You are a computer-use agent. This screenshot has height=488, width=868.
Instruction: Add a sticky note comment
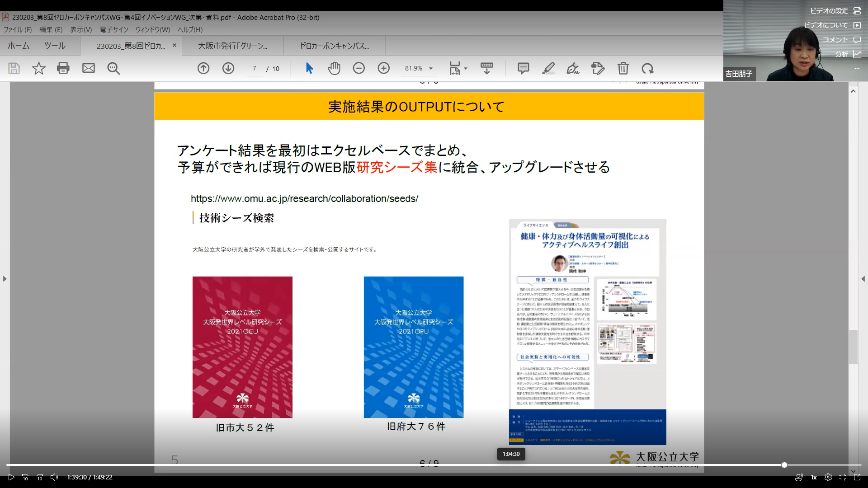(x=524, y=68)
